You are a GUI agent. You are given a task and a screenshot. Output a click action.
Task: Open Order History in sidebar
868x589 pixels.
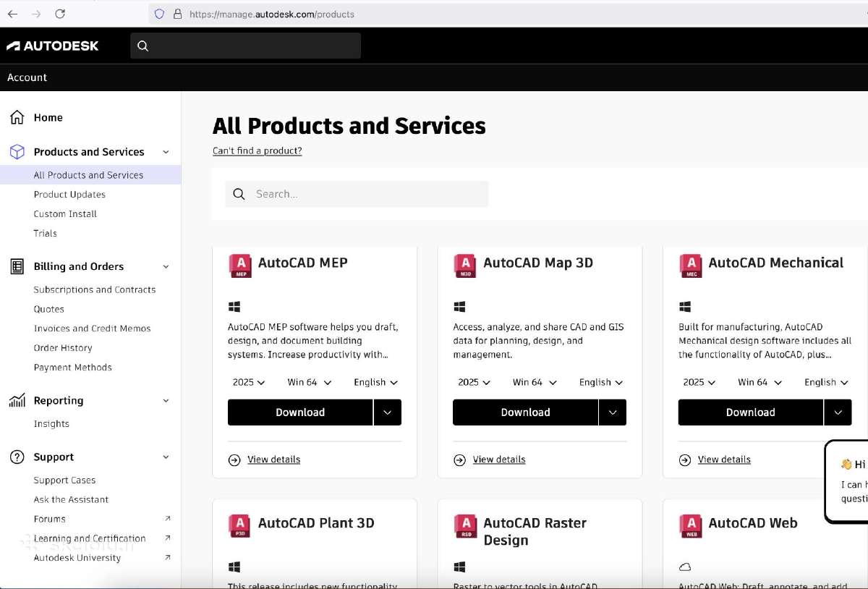tap(63, 348)
